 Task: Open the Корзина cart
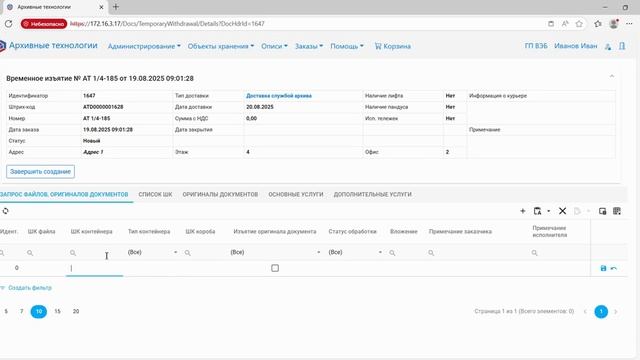pos(393,46)
